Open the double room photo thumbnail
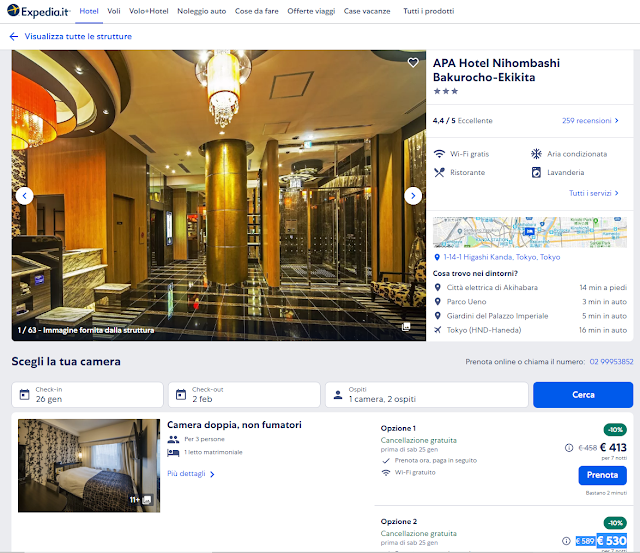Viewport: 640px width, 553px height. (x=89, y=466)
